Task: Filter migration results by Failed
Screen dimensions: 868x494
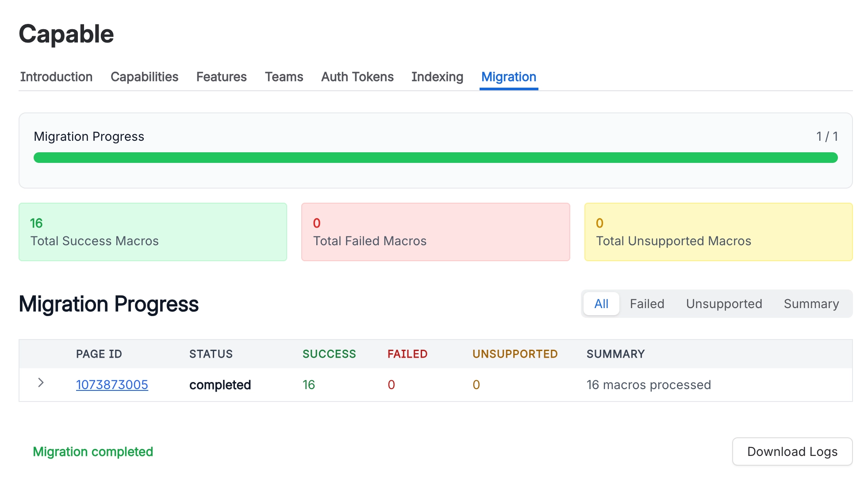Action: (647, 304)
